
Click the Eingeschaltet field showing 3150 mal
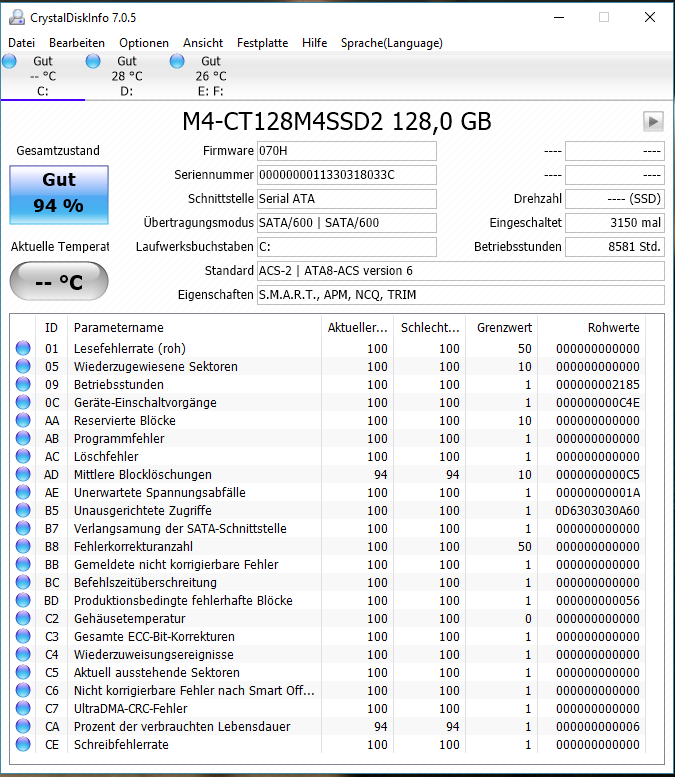coord(615,222)
